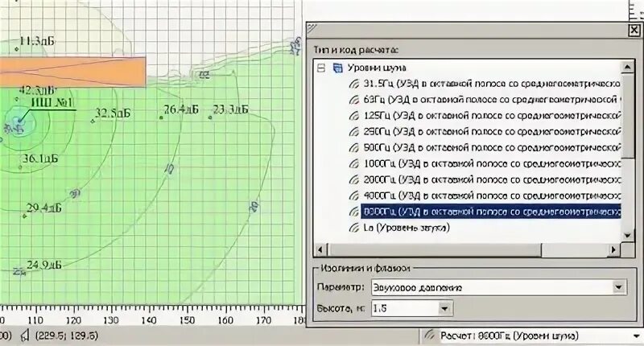Click the Расчет: 8000Гц status text
Viewport: 644px width, 346px height.
point(510,336)
